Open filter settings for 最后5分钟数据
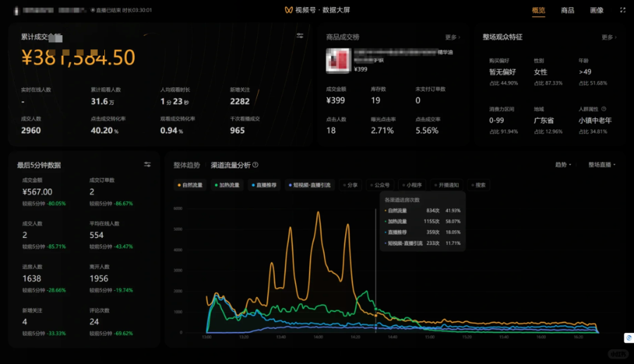This screenshot has width=634, height=364. [x=147, y=165]
